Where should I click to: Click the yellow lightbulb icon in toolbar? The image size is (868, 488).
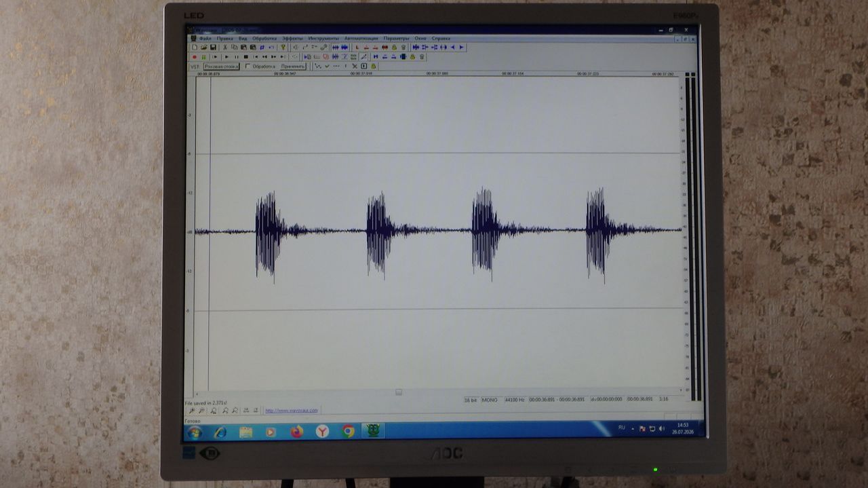coord(283,47)
